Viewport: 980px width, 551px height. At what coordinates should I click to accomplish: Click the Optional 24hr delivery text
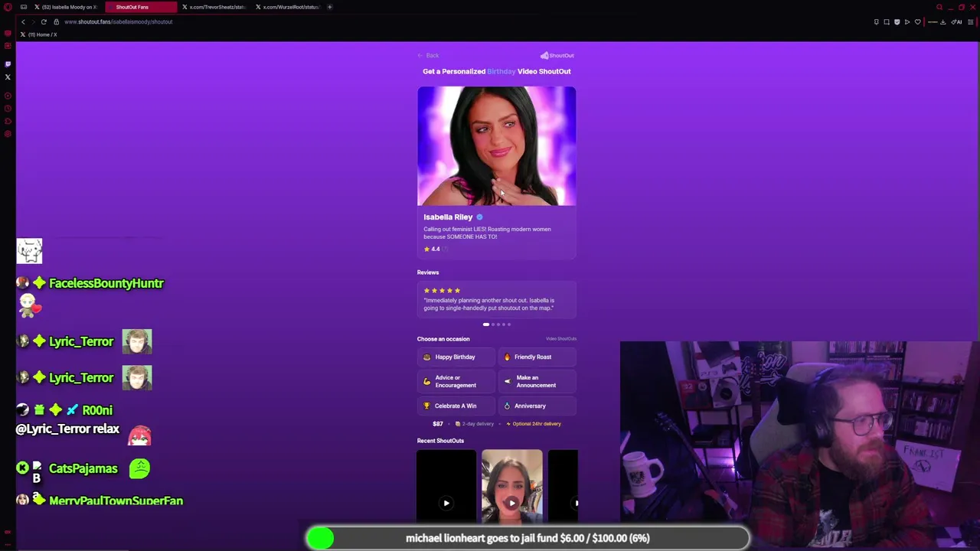[x=537, y=424]
